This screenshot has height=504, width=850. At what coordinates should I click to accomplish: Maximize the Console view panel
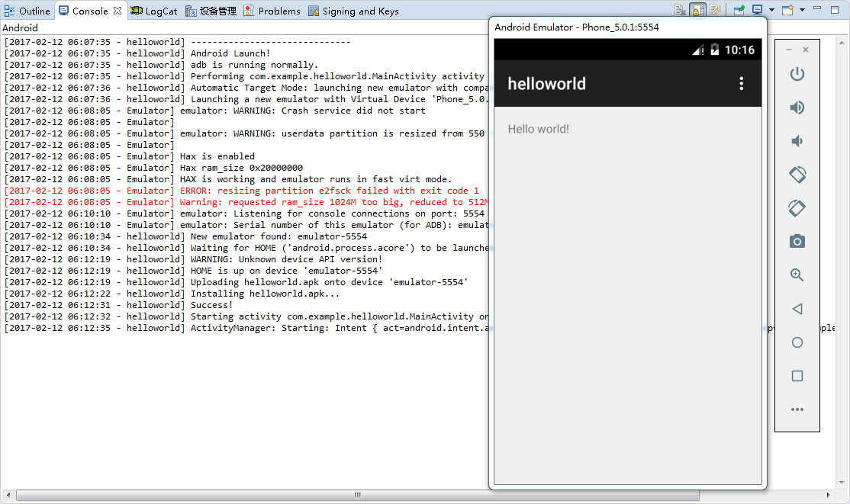pyautogui.click(x=835, y=9)
